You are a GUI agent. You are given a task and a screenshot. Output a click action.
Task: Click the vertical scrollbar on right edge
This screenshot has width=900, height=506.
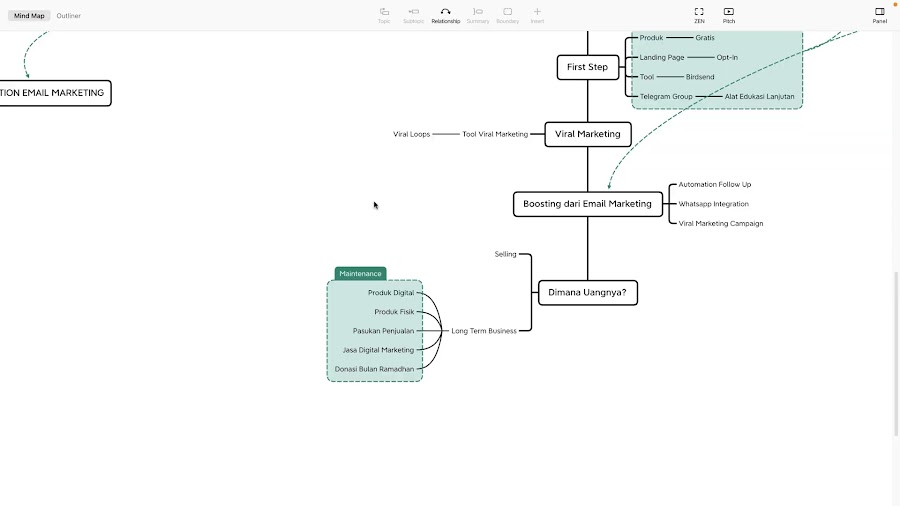(x=897, y=353)
